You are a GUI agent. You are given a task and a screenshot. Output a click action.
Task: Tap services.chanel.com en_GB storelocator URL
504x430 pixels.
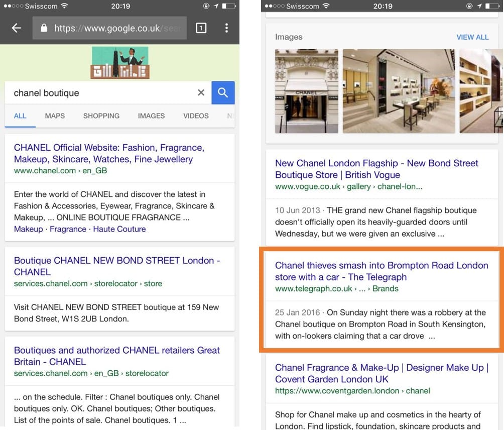coord(91,373)
